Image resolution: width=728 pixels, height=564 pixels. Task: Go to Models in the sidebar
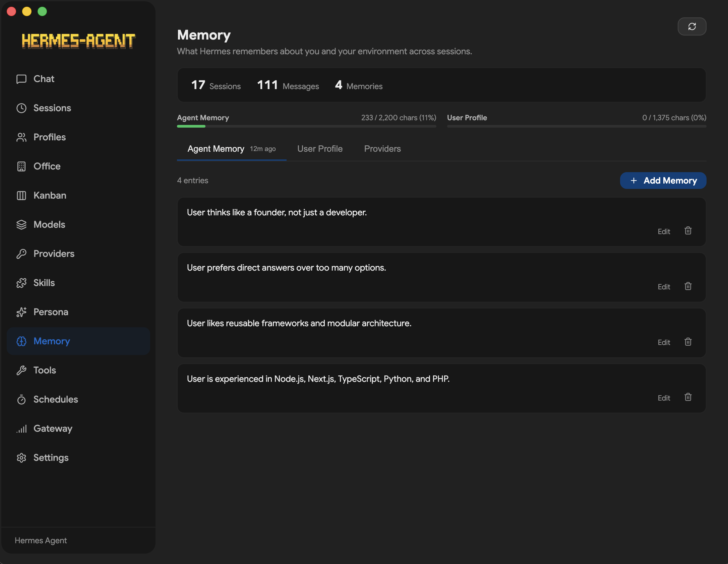tap(78, 225)
